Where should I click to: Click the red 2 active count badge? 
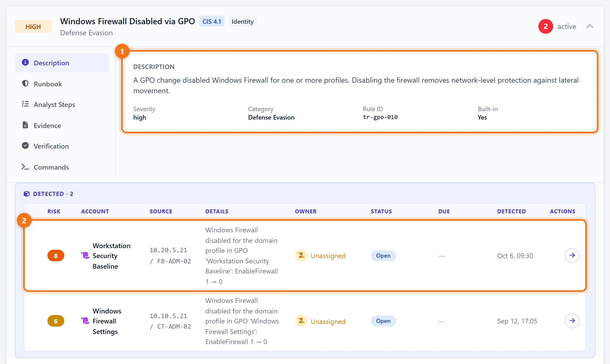[x=546, y=26]
